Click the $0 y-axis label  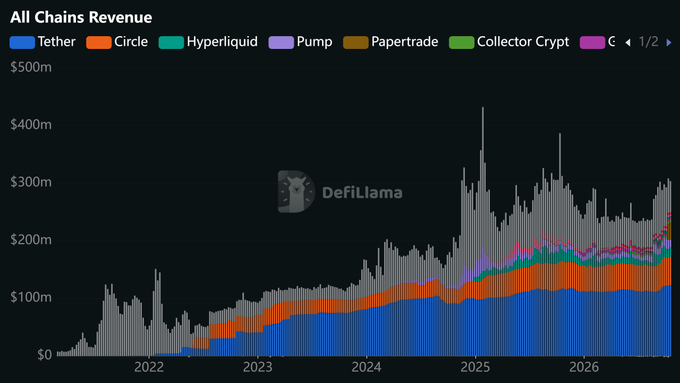coord(45,355)
